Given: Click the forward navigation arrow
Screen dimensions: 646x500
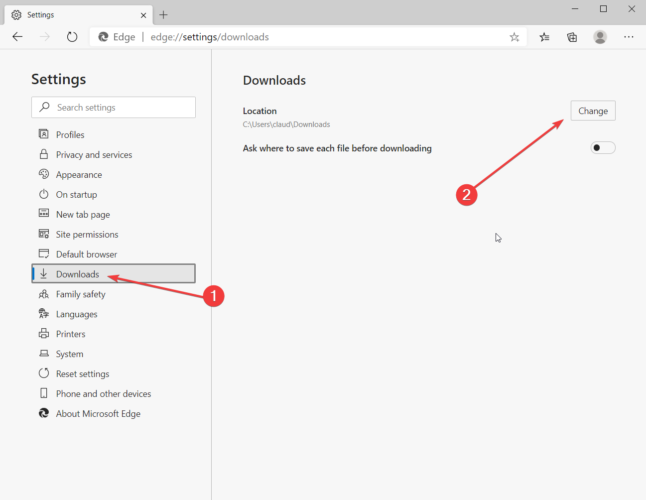Looking at the screenshot, I should pyautogui.click(x=44, y=37).
